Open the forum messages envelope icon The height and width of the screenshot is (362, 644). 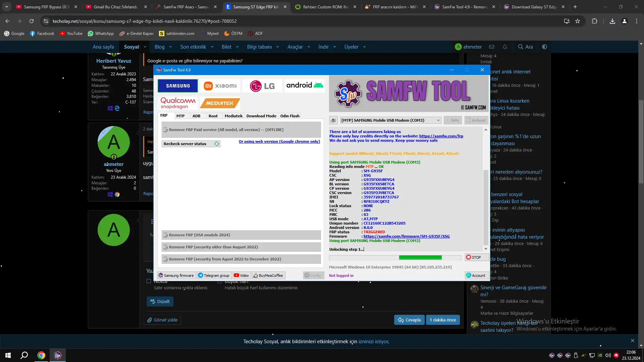click(492, 47)
